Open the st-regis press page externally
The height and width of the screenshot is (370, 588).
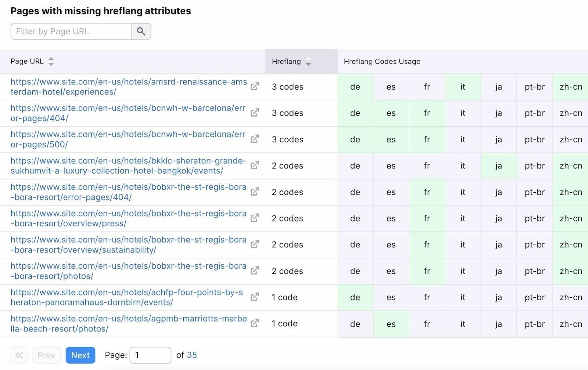pyautogui.click(x=255, y=218)
